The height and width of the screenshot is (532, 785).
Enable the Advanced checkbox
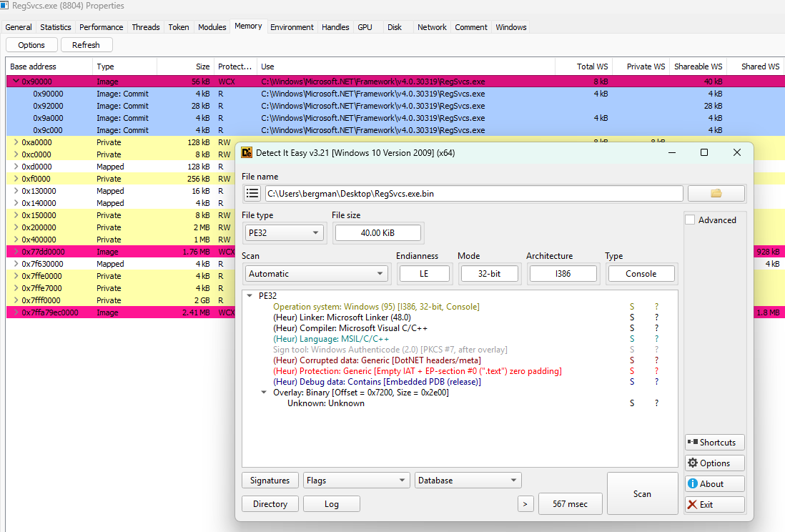(690, 220)
